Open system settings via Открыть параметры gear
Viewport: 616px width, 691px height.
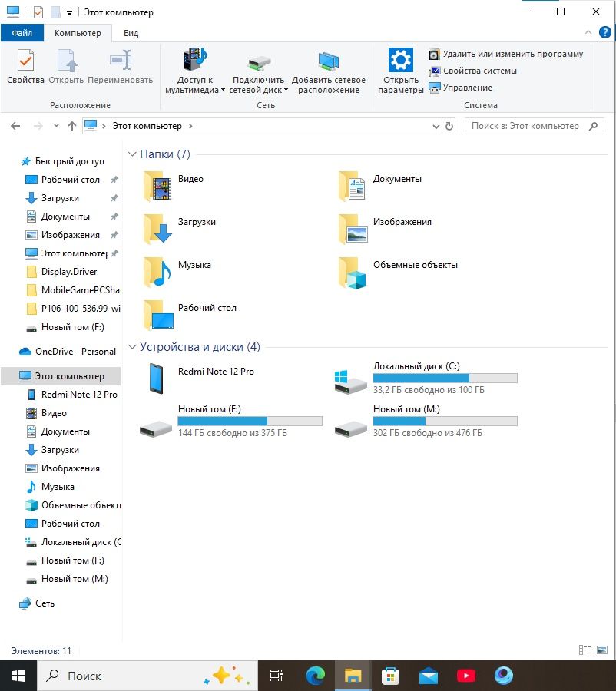(400, 71)
